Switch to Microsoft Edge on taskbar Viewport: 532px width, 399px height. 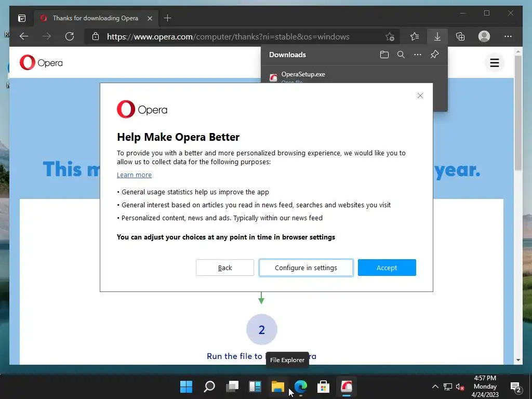click(x=301, y=387)
